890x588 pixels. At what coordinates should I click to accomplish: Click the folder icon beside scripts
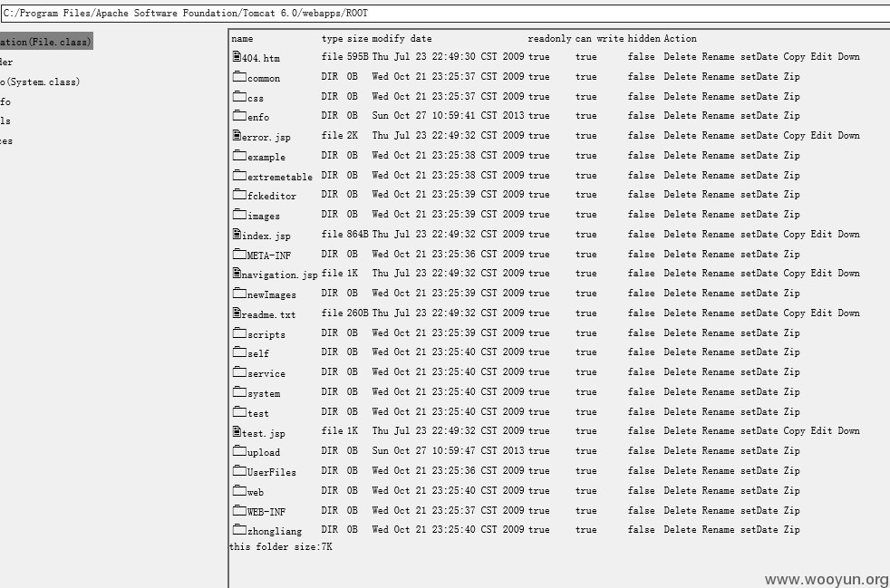click(239, 333)
